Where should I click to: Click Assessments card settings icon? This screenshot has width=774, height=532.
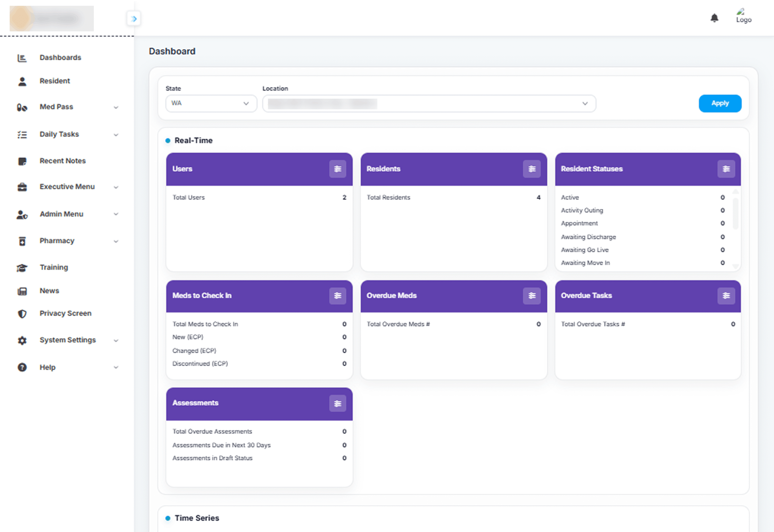click(x=337, y=404)
